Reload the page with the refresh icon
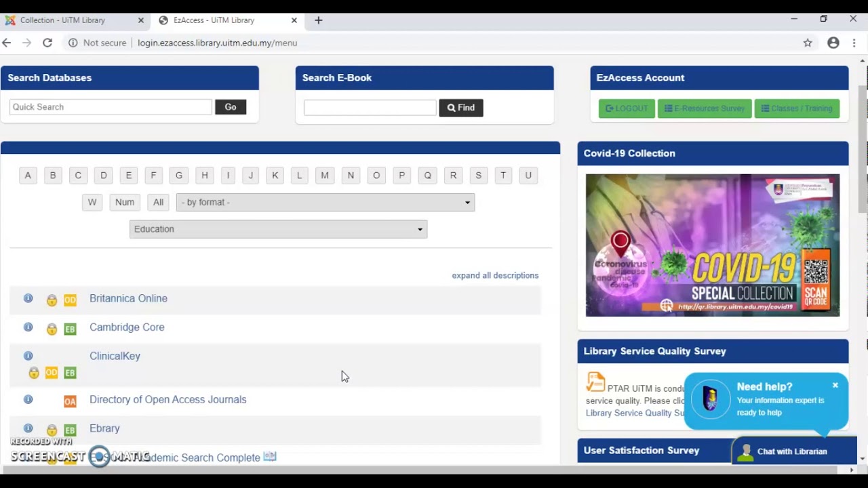The height and width of the screenshot is (488, 868). (47, 43)
